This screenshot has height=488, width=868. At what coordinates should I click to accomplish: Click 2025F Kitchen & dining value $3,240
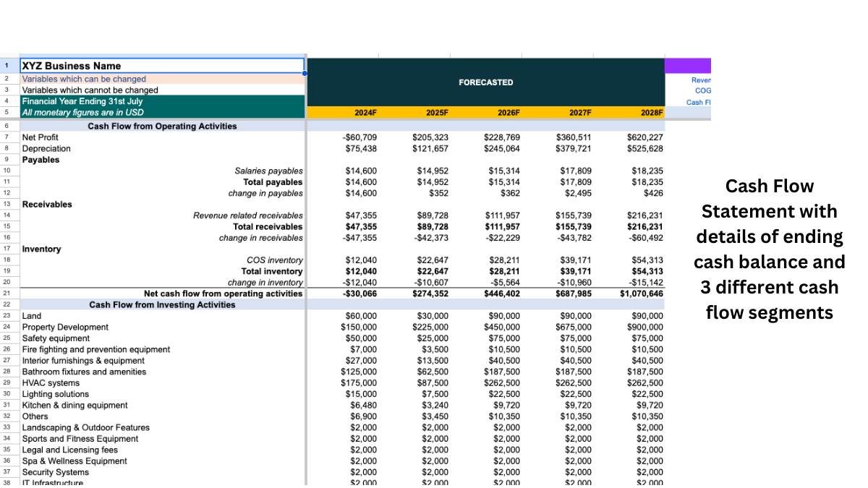point(435,406)
